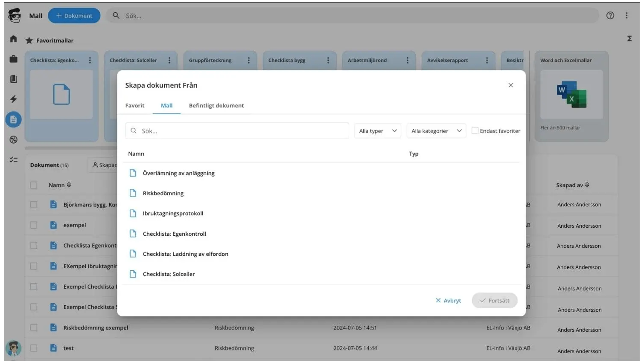This screenshot has height=362, width=644.
Task: Select the highlighted document icon in the sidebar
Action: click(13, 119)
